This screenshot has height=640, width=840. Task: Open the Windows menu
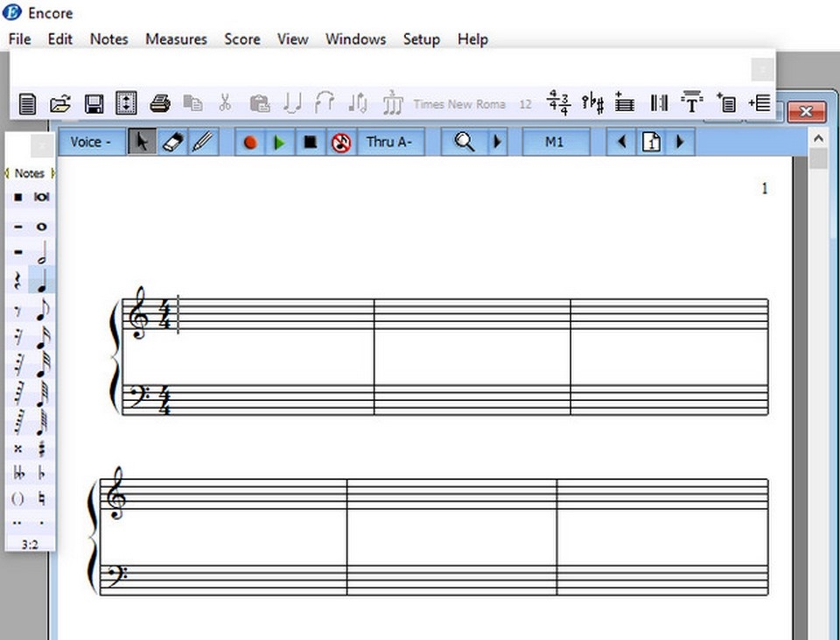coord(356,39)
